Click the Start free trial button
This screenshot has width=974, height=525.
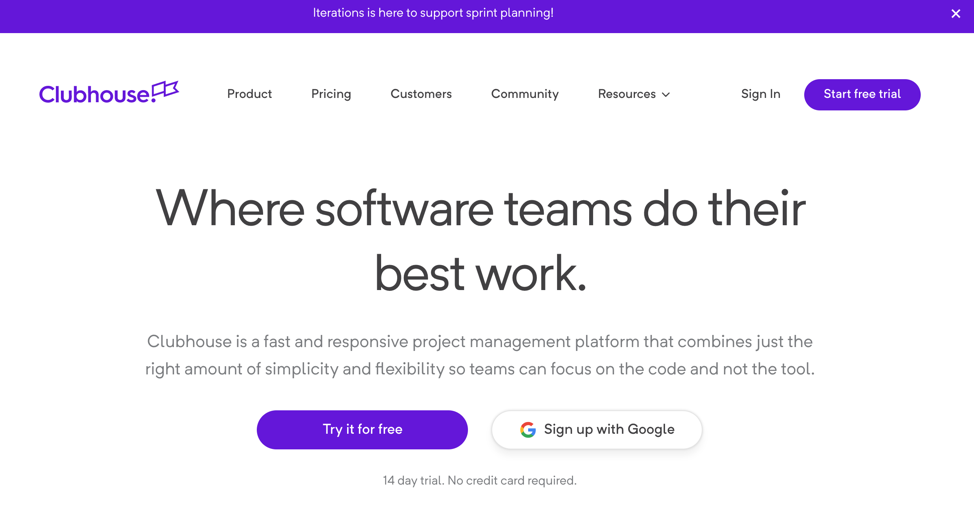(x=862, y=94)
